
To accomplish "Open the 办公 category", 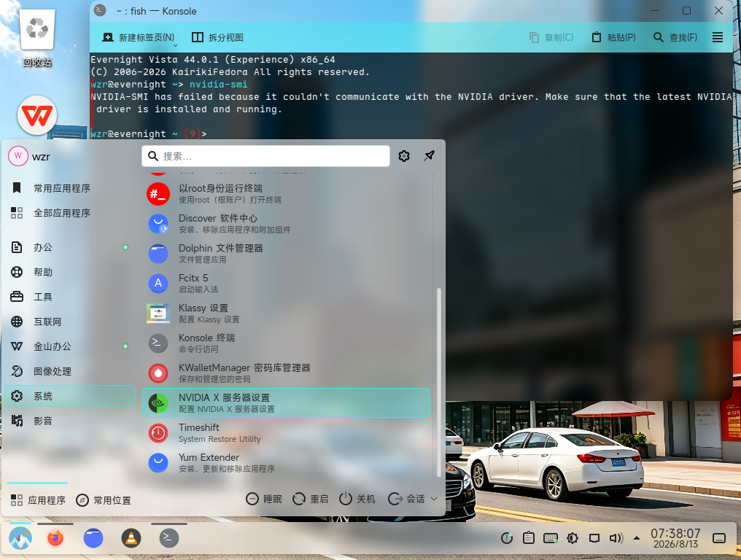I will pos(70,247).
